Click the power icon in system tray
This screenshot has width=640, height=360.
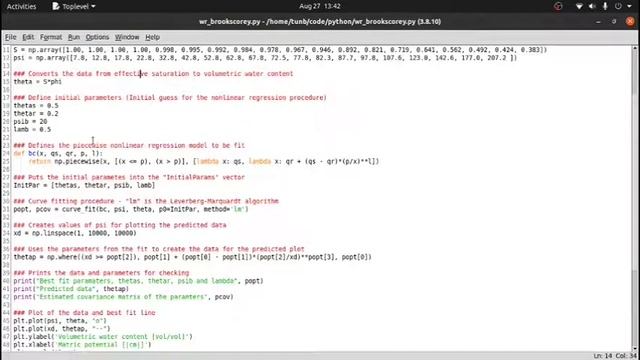pyautogui.click(x=618, y=7)
